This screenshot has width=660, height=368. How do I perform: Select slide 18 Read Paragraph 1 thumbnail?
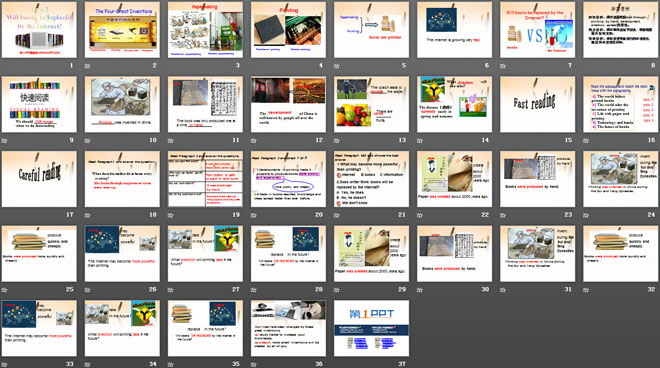[122, 179]
